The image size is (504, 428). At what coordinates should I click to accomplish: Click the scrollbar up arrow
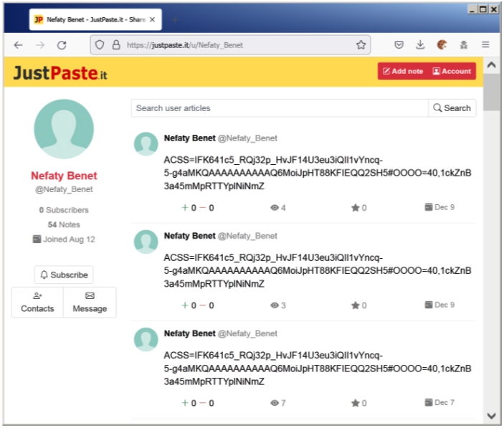491,65
